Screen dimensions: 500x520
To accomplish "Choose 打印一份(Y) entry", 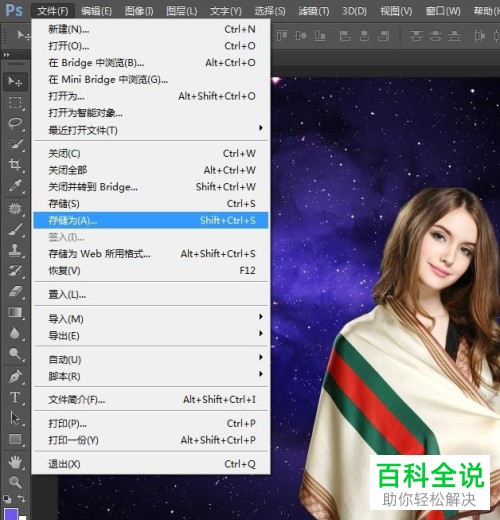I will (151, 440).
